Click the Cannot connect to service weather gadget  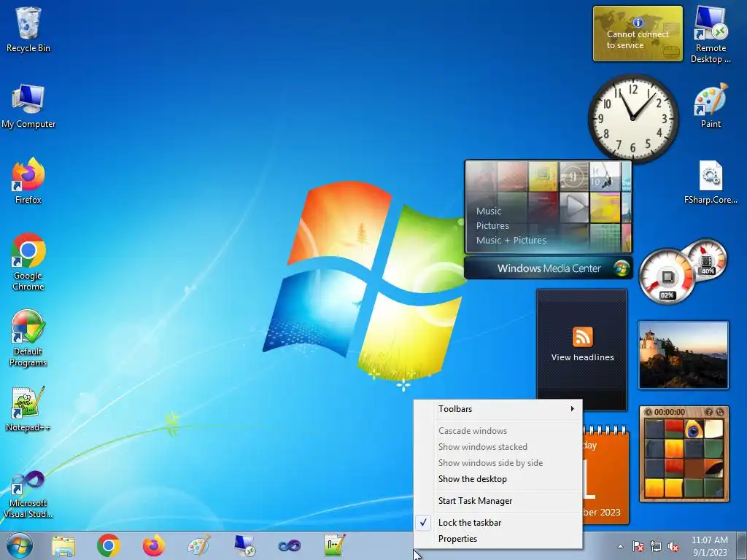(638, 34)
